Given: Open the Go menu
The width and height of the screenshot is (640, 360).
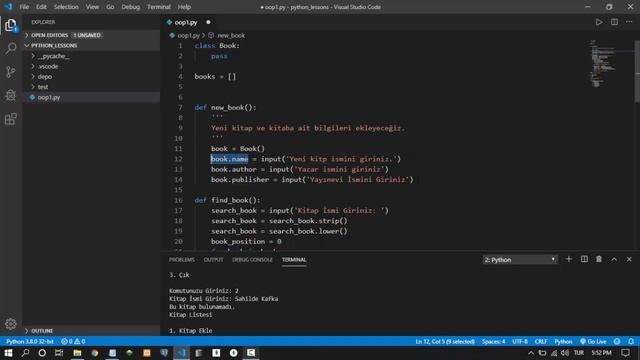Looking at the screenshot, I should tap(110, 7).
